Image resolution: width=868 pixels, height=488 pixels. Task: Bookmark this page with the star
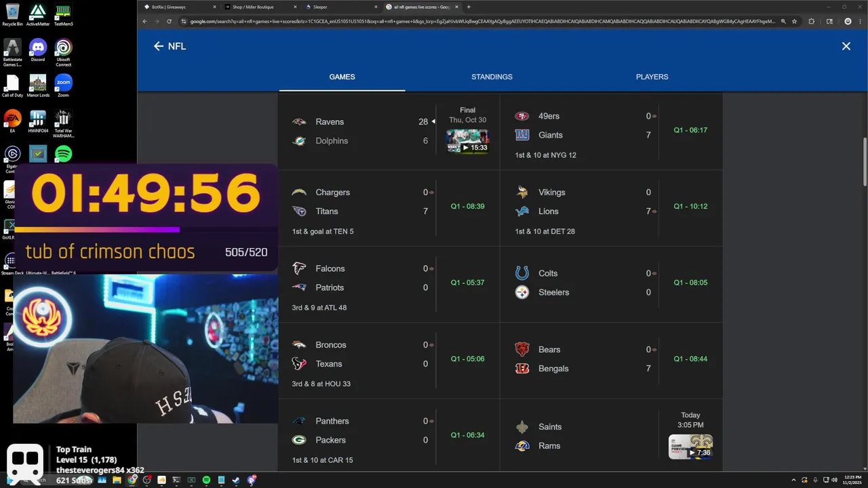(x=794, y=21)
